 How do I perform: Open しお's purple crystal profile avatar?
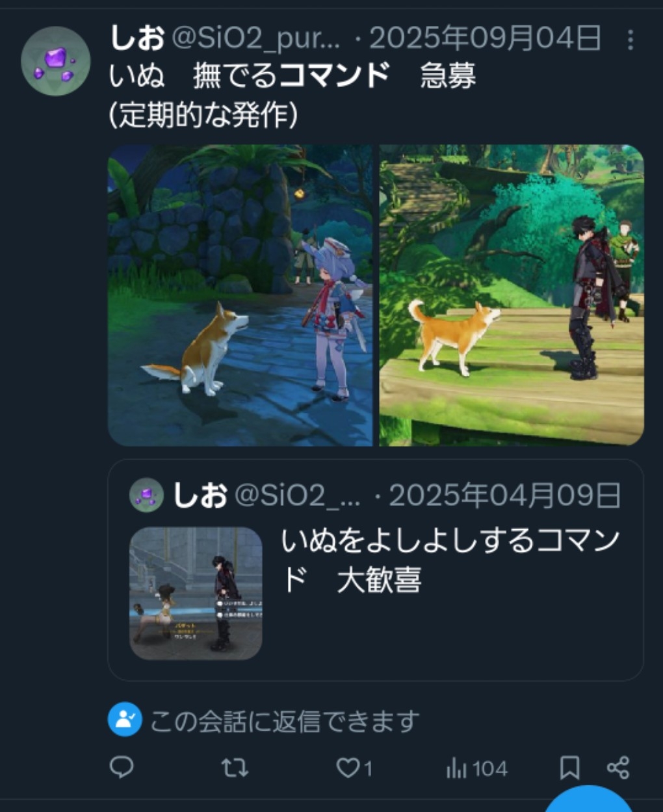click(56, 61)
